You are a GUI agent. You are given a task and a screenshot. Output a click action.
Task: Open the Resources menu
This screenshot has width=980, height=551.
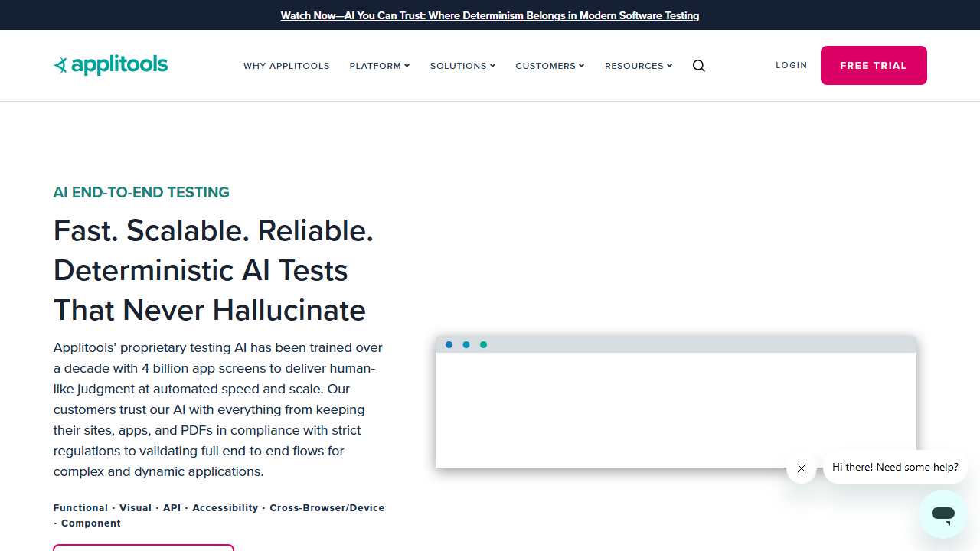click(639, 66)
